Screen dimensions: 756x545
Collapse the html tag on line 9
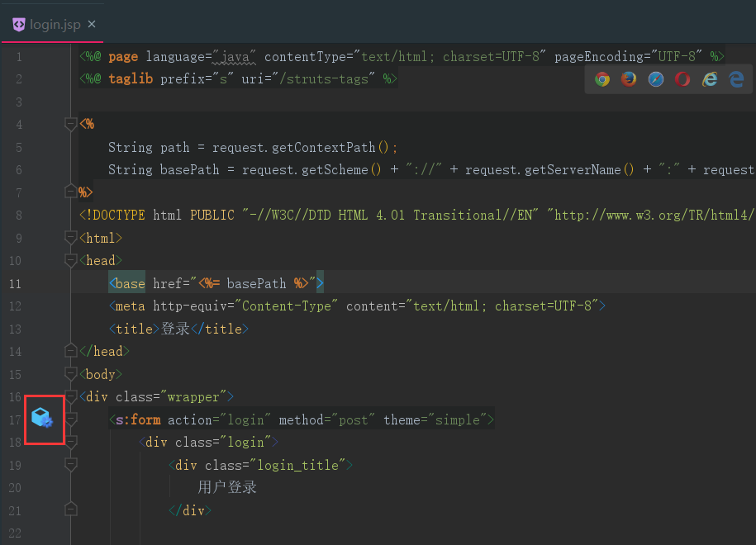[x=70, y=237]
